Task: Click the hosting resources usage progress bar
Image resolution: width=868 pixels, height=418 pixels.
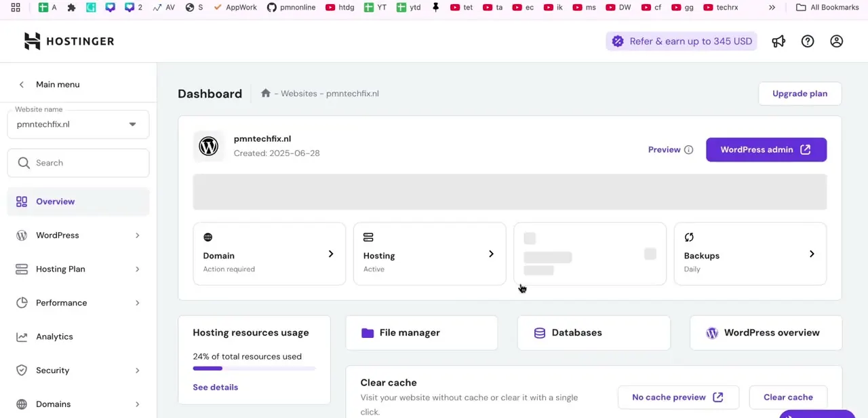Action: (x=254, y=368)
